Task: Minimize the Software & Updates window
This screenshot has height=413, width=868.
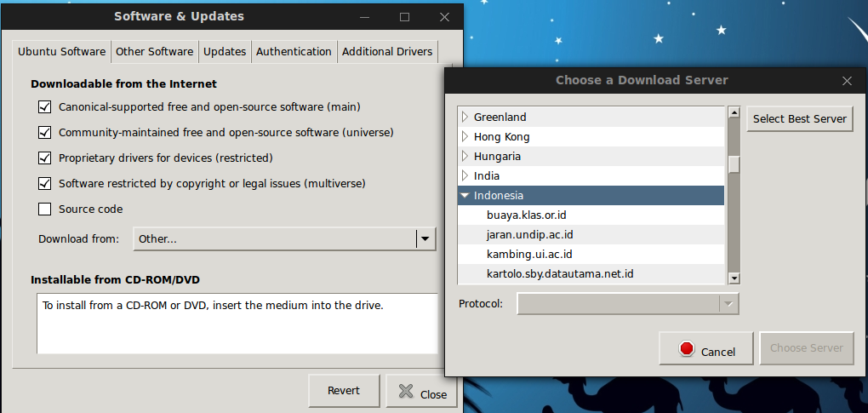Action: click(365, 17)
